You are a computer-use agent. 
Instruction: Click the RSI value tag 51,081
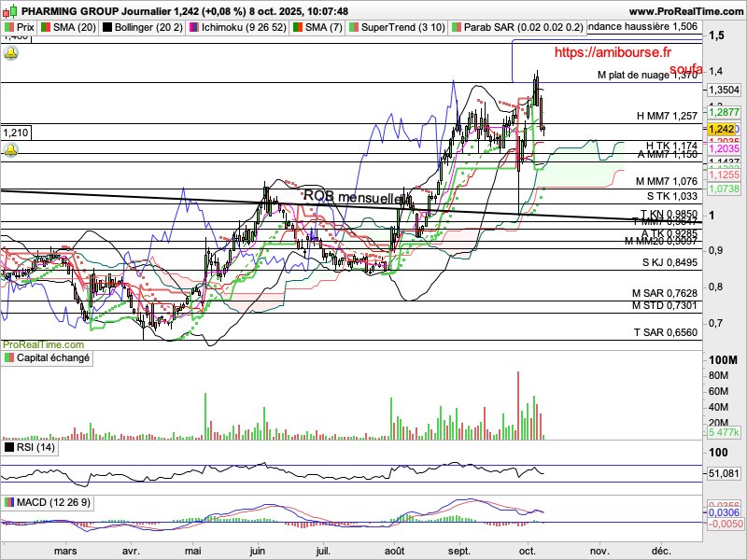click(725, 474)
